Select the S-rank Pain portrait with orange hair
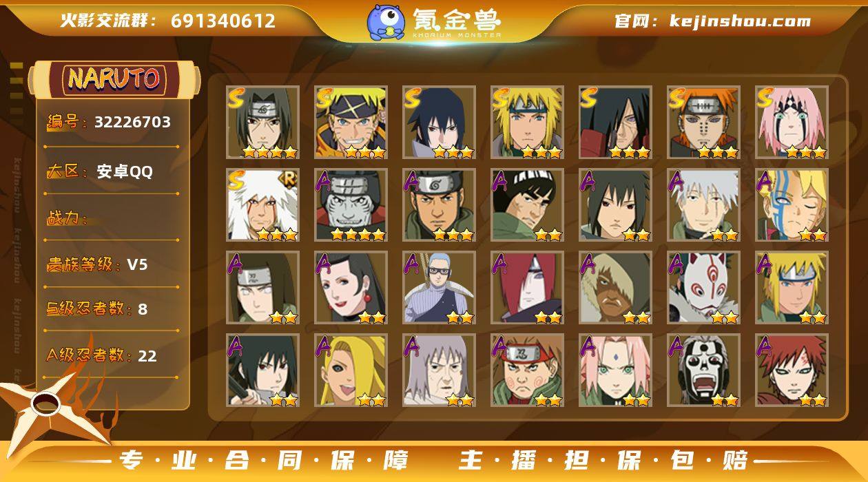Image resolution: width=868 pixels, height=482 pixels. point(703,123)
